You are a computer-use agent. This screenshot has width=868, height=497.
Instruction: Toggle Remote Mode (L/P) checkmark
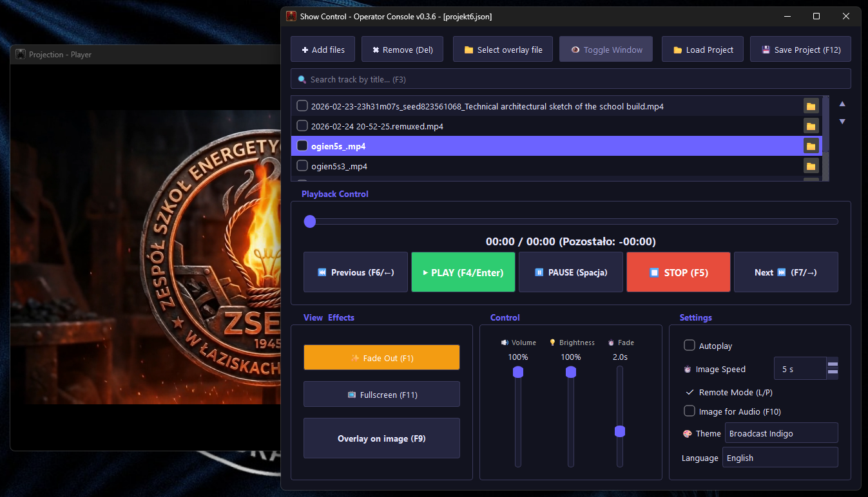tap(690, 392)
